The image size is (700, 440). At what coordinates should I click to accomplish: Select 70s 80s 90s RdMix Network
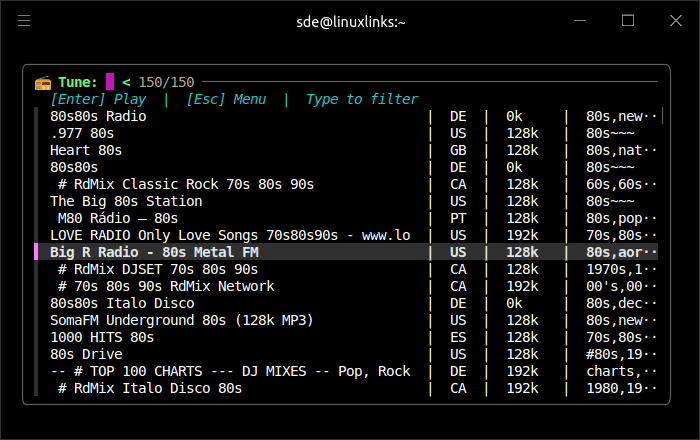click(x=348, y=286)
